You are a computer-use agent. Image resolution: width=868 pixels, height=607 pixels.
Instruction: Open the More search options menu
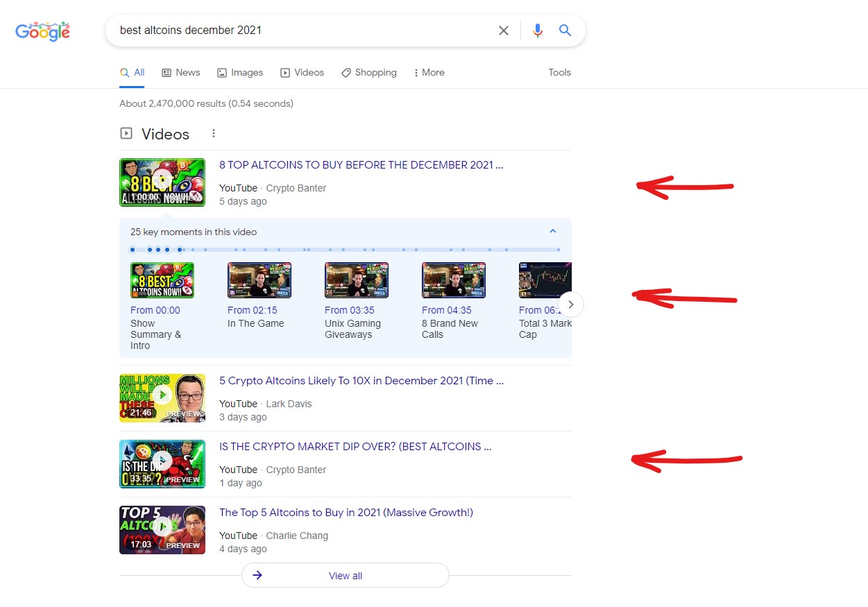pyautogui.click(x=429, y=73)
